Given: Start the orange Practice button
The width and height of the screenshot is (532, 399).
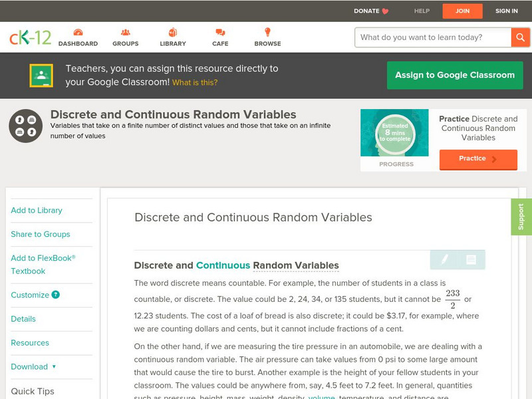Looking at the screenshot, I should point(477,159).
